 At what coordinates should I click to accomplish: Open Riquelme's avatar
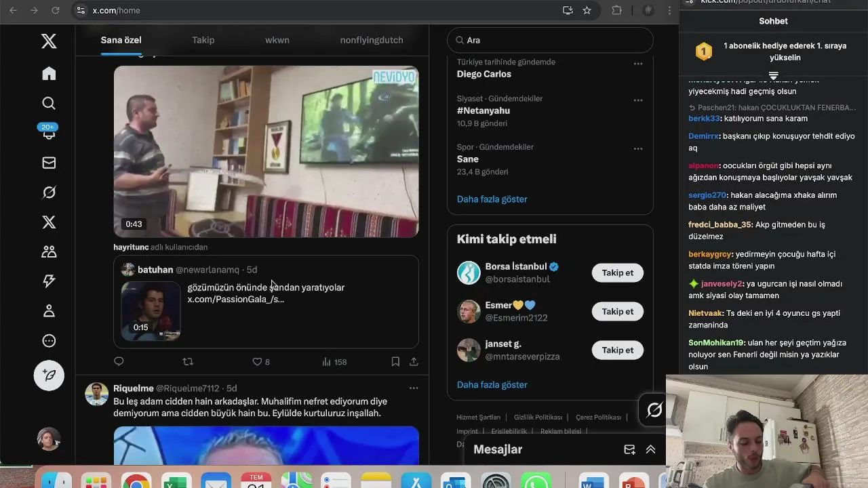tap(96, 394)
